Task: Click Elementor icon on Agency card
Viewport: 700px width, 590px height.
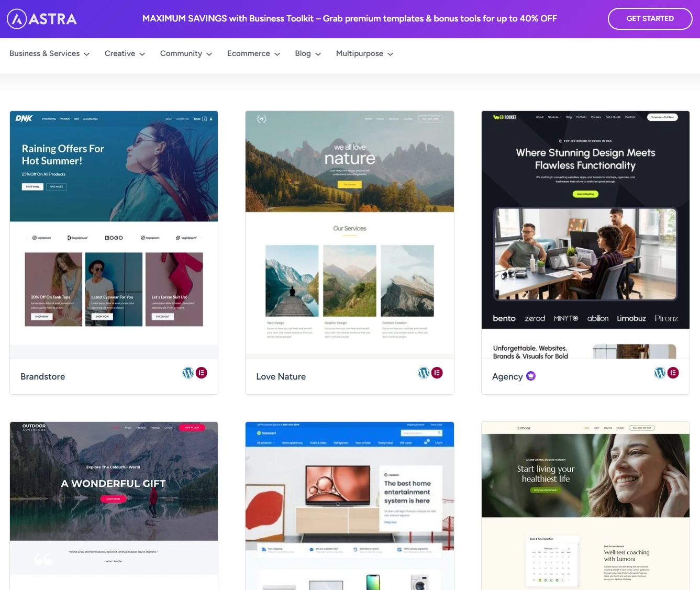Action: tap(673, 373)
